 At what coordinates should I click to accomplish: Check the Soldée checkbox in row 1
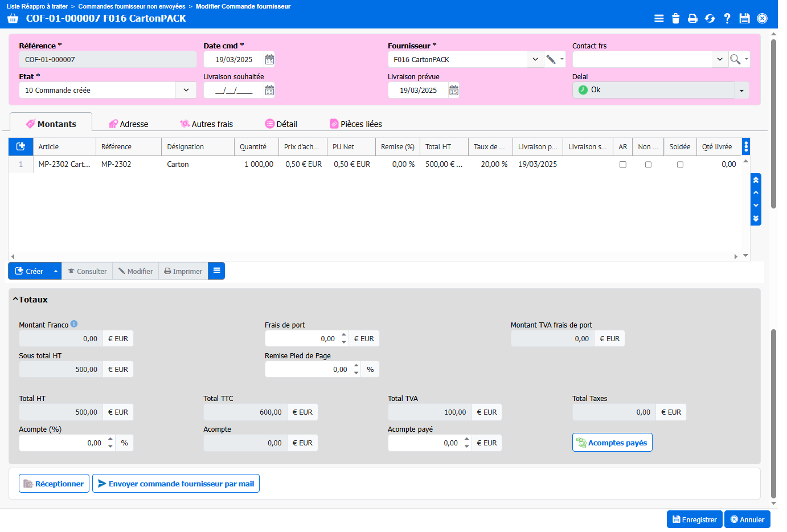click(x=680, y=165)
